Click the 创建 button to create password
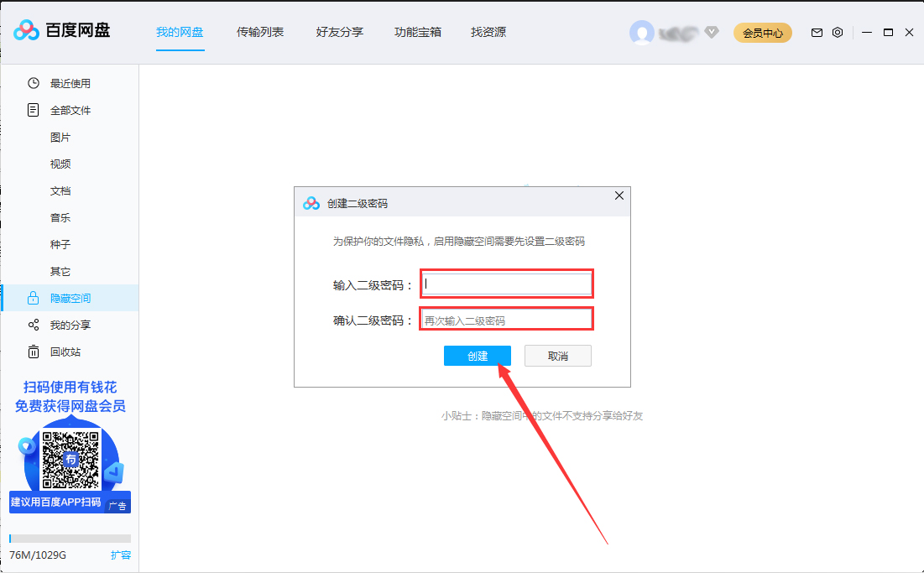The height and width of the screenshot is (573, 924). tap(477, 355)
